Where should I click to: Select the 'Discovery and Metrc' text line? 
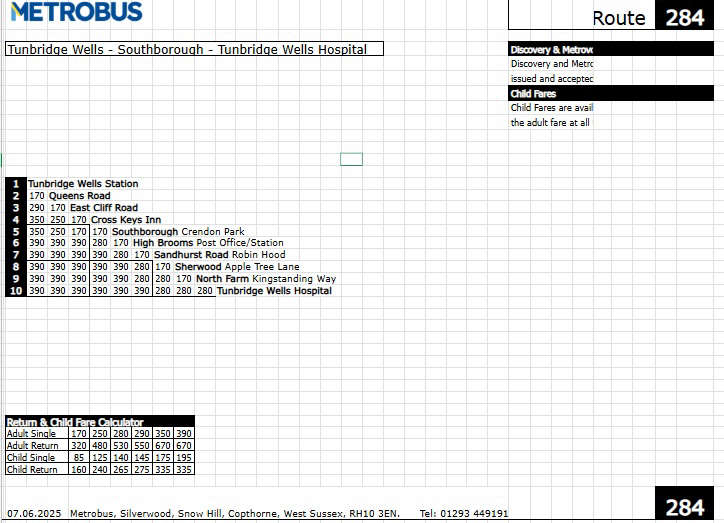[x=552, y=64]
